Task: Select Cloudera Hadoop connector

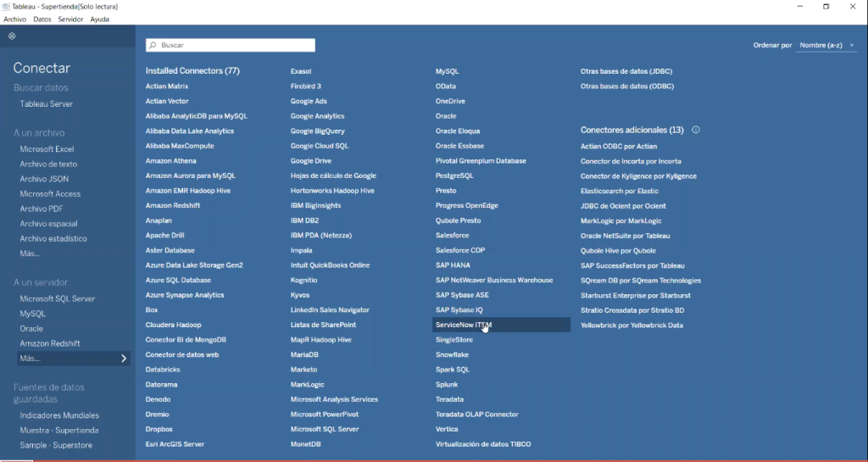Action: pyautogui.click(x=174, y=326)
